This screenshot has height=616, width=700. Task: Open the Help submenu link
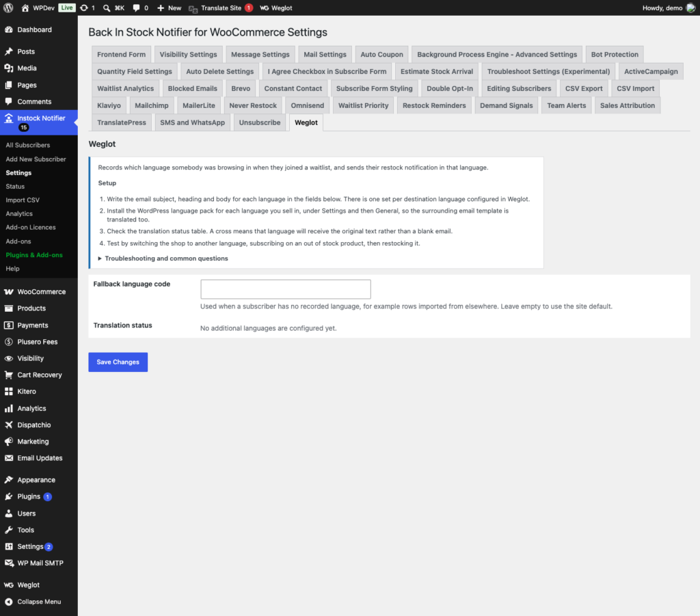[12, 269]
